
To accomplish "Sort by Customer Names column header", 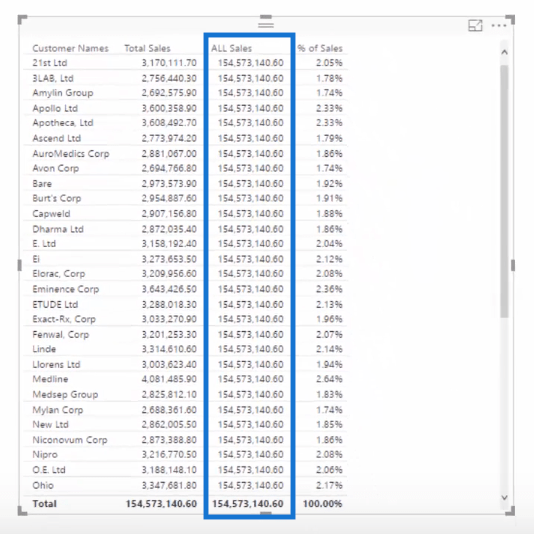I will tap(70, 48).
